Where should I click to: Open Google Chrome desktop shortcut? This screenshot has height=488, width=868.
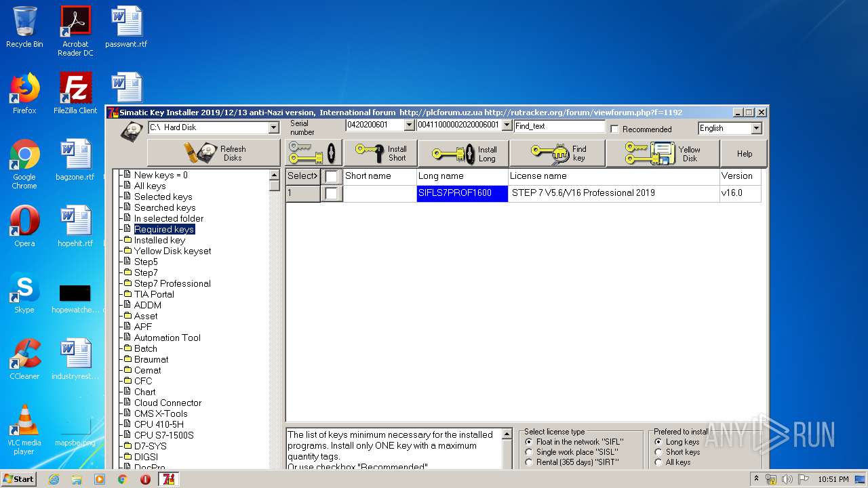24,165
